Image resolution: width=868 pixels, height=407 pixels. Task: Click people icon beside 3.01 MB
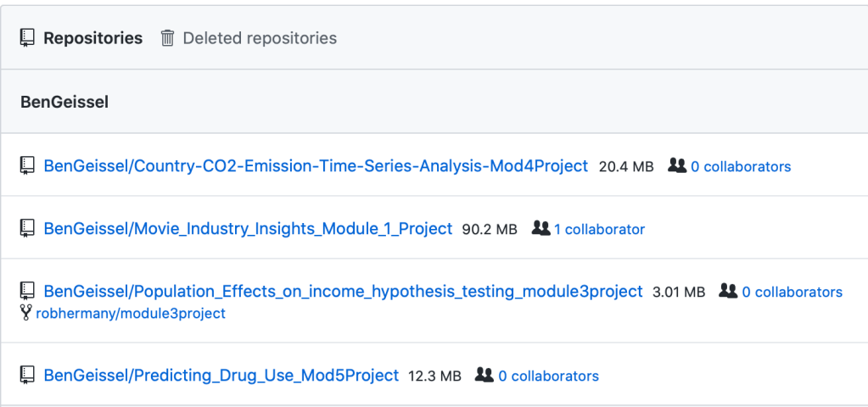[x=728, y=291]
